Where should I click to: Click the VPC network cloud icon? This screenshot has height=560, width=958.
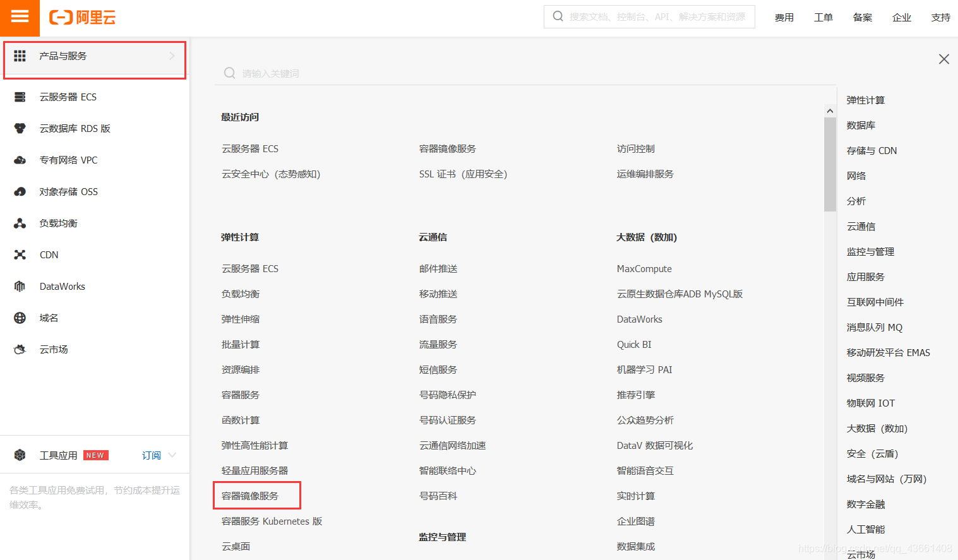20,160
